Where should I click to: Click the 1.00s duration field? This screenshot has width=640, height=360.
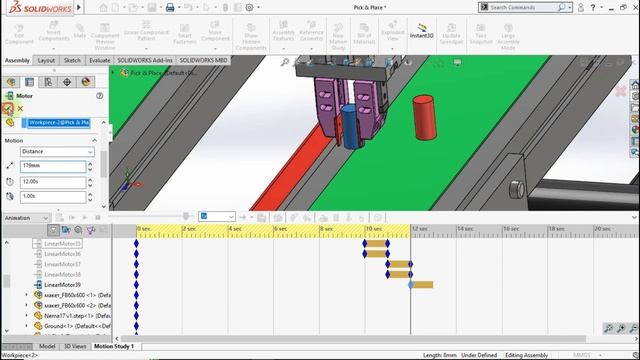tap(53, 197)
